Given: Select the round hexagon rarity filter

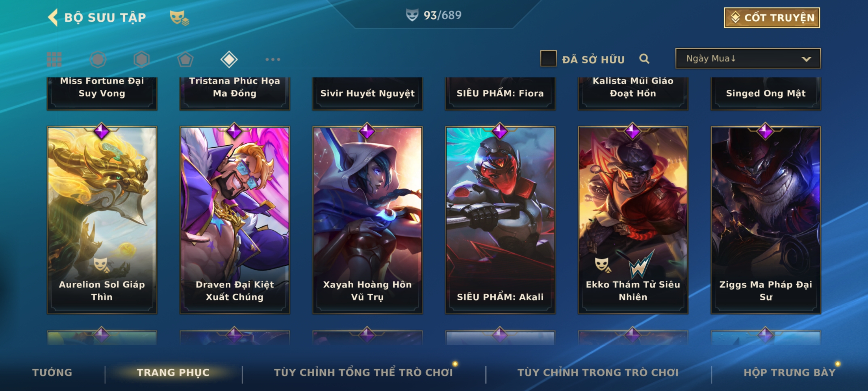Looking at the screenshot, I should tap(98, 59).
